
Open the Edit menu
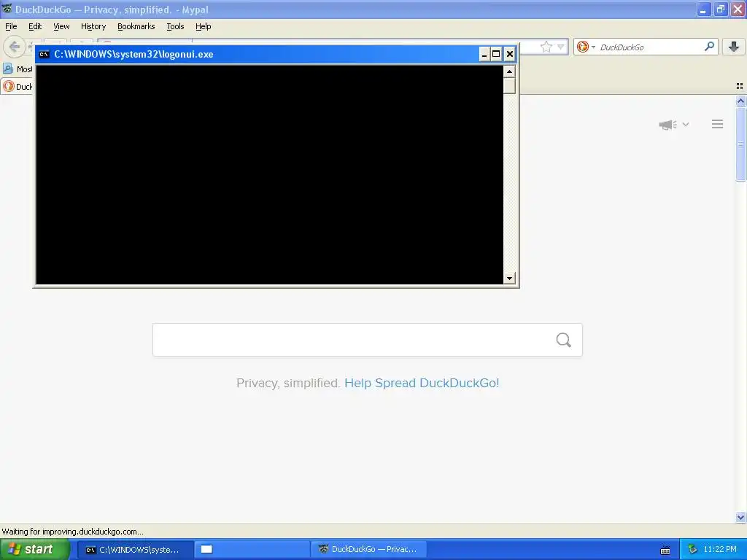click(x=35, y=26)
